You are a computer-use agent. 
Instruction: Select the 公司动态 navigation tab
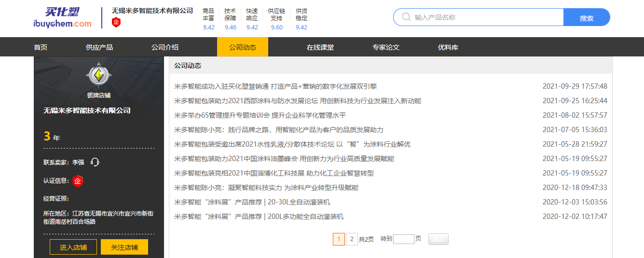click(243, 47)
